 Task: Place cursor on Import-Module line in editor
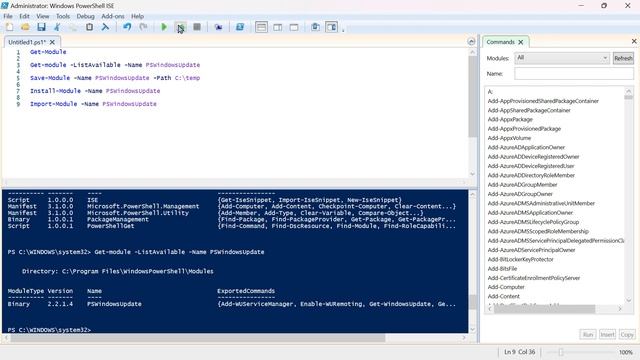(x=93, y=104)
